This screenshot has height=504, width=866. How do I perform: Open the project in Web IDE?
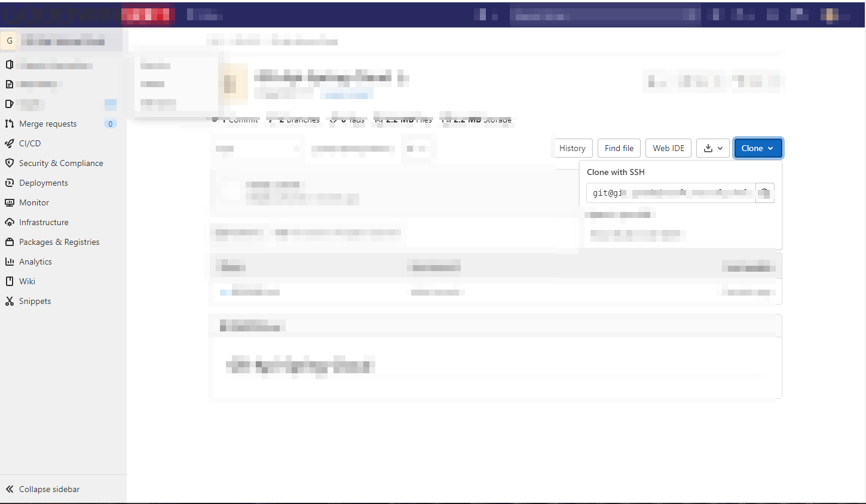tap(668, 147)
